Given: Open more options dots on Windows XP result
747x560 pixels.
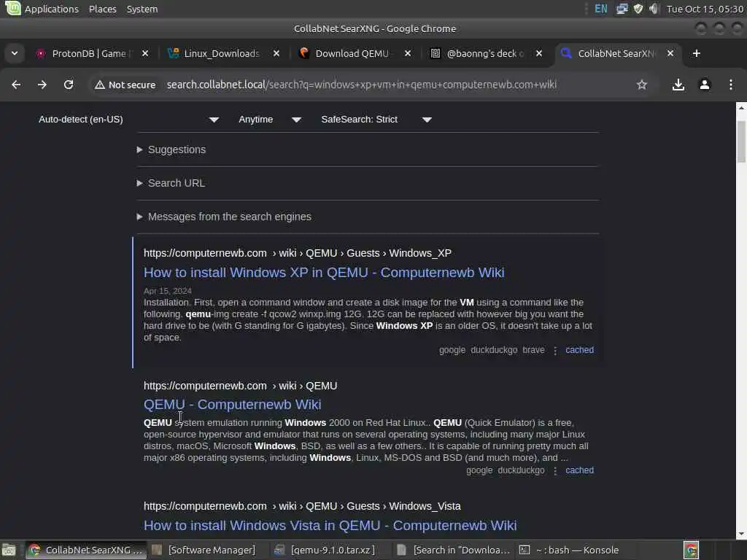Looking at the screenshot, I should click(555, 351).
